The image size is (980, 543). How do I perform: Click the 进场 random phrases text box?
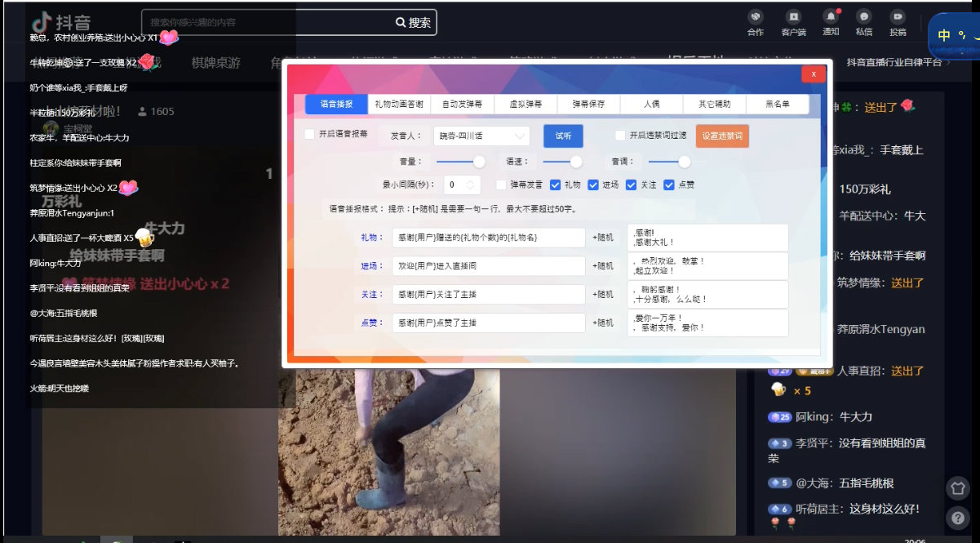click(707, 266)
